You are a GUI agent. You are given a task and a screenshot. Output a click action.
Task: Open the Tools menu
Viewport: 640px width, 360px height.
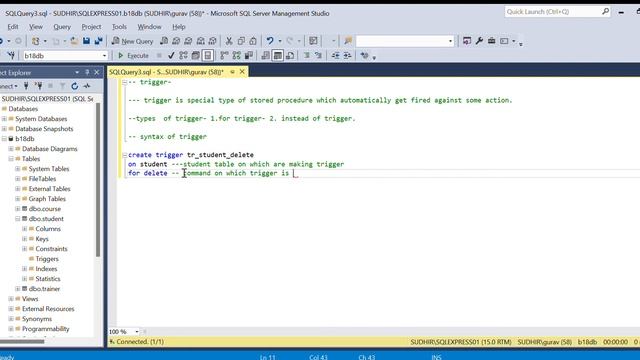pos(119,27)
